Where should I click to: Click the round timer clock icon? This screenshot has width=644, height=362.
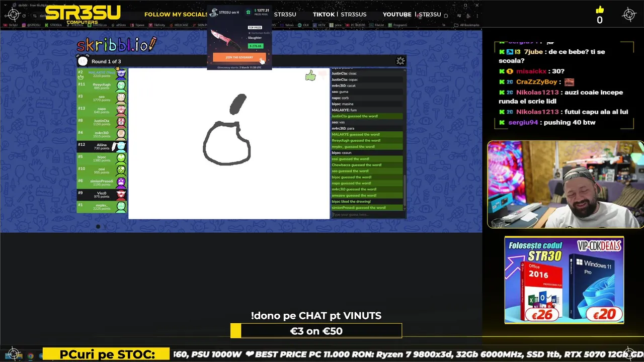click(x=83, y=61)
